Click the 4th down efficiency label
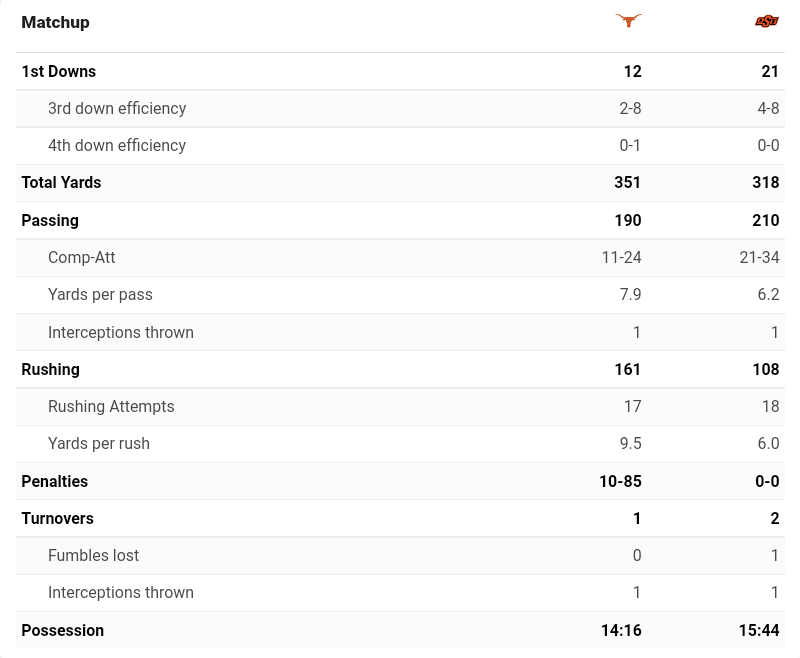800x658 pixels. tap(117, 145)
